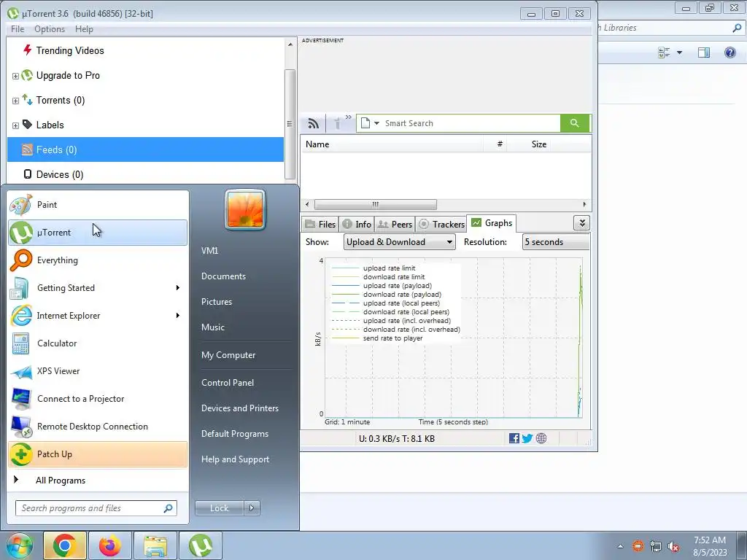Select Labels in the sidebar

(x=50, y=125)
